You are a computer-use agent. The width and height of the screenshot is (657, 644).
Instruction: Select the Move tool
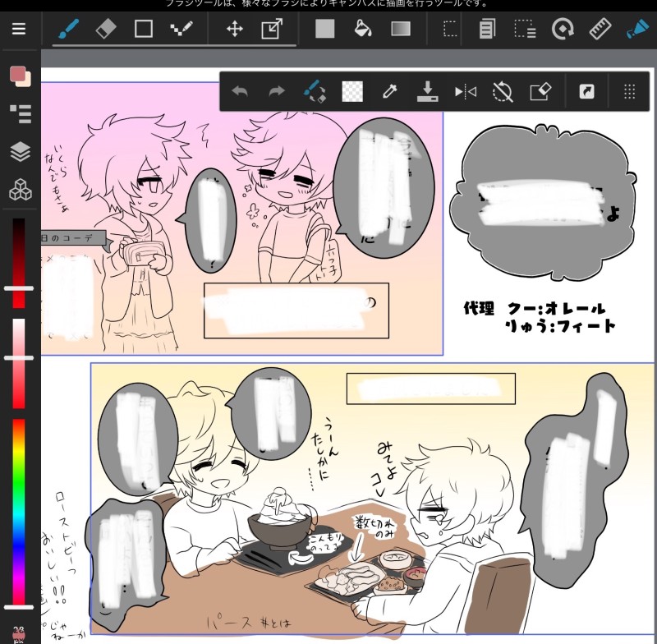[235, 30]
